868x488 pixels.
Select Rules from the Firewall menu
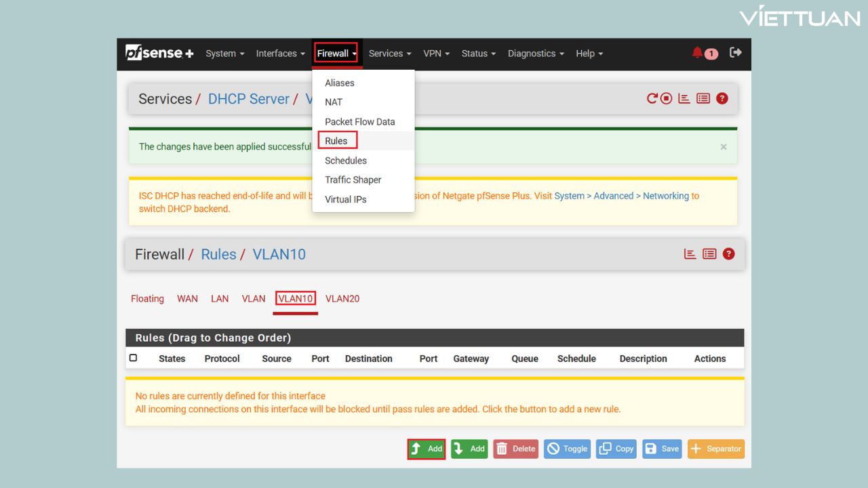[x=336, y=141]
